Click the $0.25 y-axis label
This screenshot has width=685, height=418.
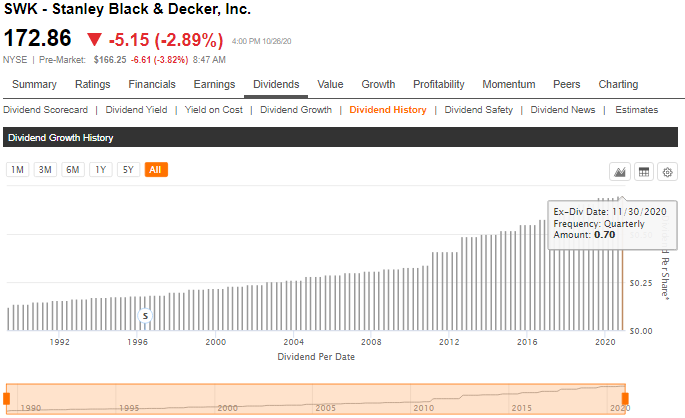(x=641, y=283)
